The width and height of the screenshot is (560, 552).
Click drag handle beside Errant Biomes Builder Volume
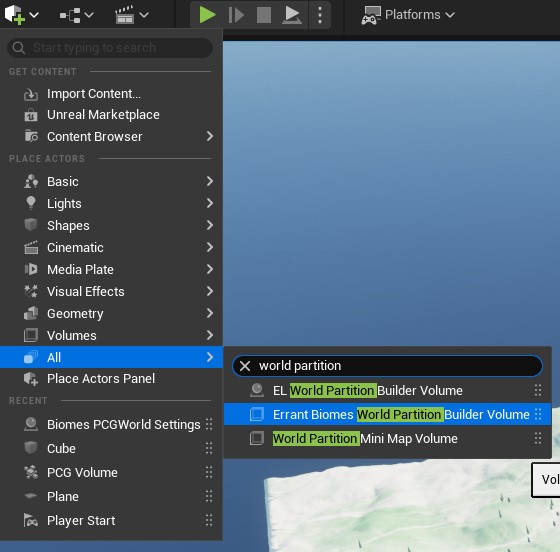[538, 415]
